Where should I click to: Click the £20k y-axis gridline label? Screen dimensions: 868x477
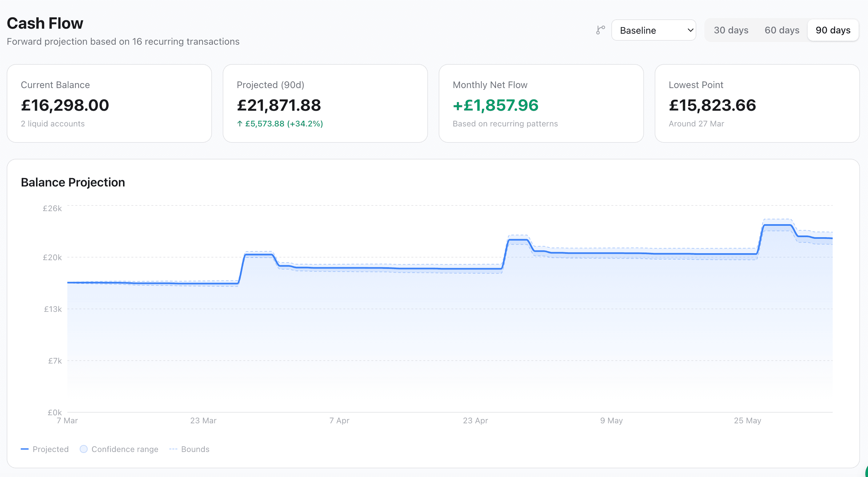52,258
